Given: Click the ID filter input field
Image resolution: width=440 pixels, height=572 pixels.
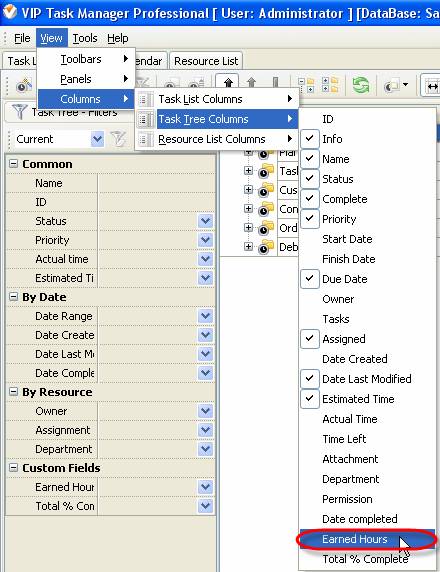Looking at the screenshot, I should coord(156,202).
